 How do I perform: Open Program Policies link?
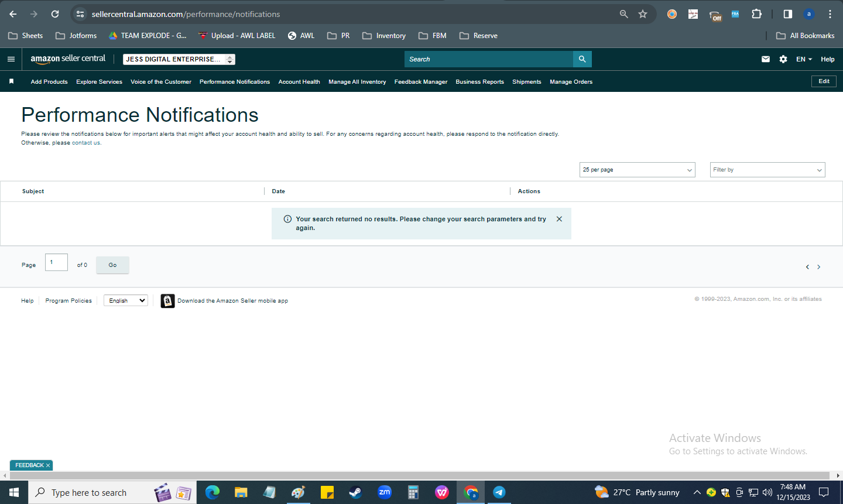68,301
